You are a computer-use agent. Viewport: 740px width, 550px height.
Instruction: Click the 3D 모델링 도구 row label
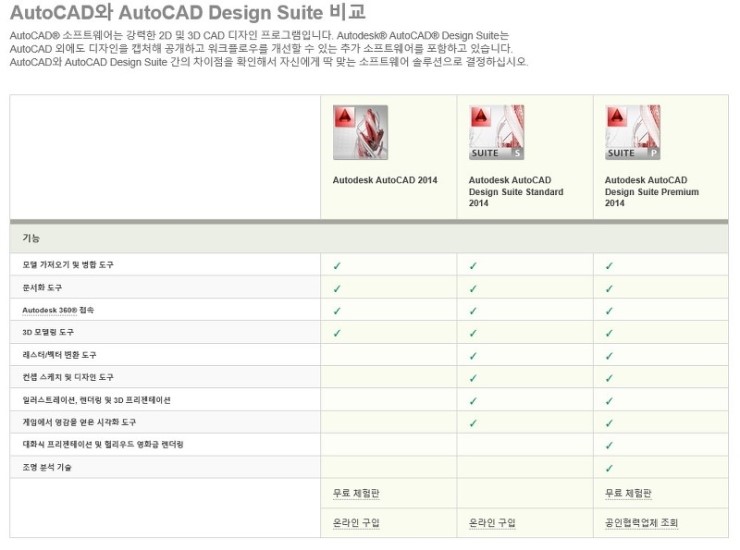(48, 332)
